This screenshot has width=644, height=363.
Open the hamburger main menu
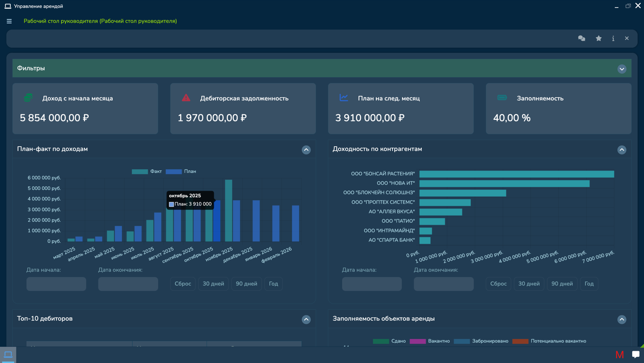coord(9,21)
